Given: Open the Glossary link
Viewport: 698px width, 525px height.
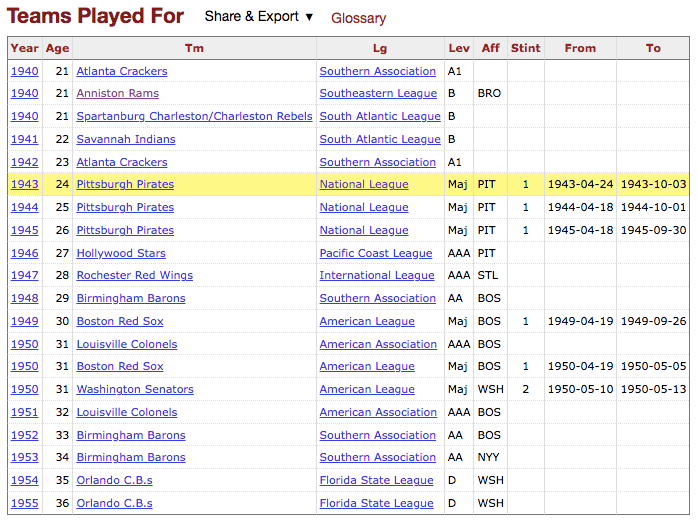Looking at the screenshot, I should [358, 18].
